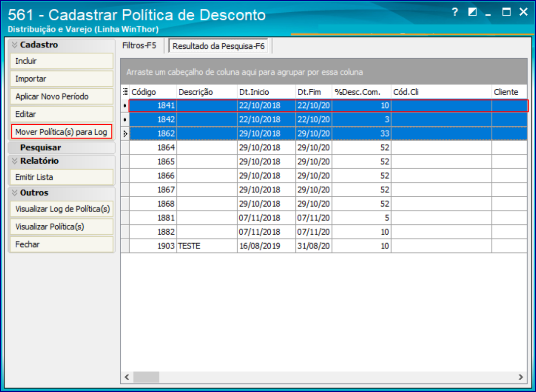The height and width of the screenshot is (392, 536).
Task: Click the row indicator of policy 1862
Action: (x=125, y=134)
